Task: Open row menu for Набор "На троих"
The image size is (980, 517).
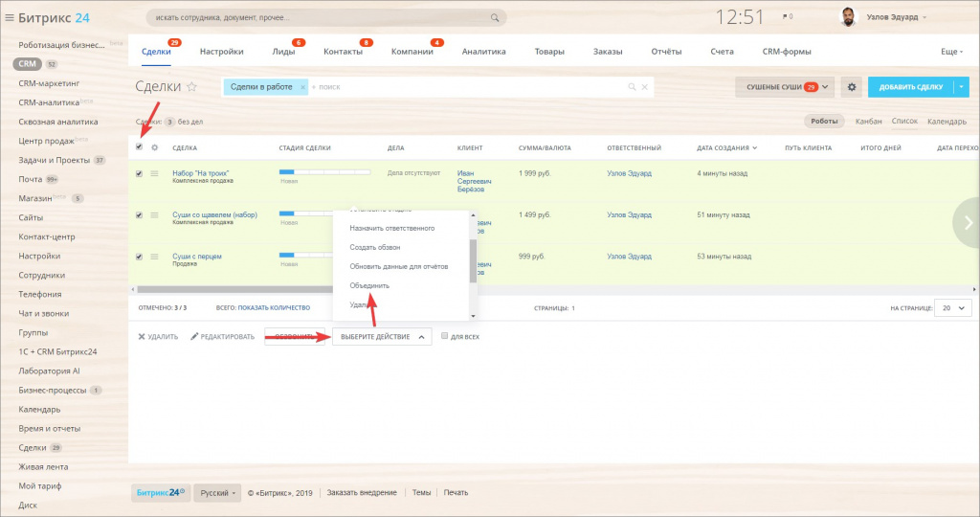Action: 154,174
